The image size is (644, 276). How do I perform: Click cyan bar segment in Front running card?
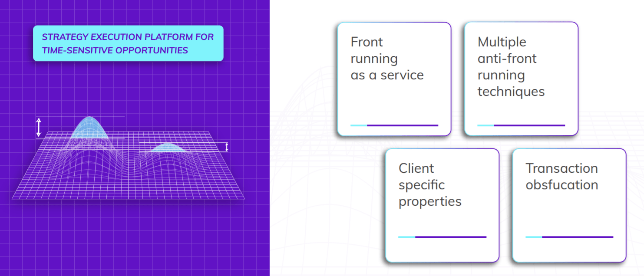359,125
